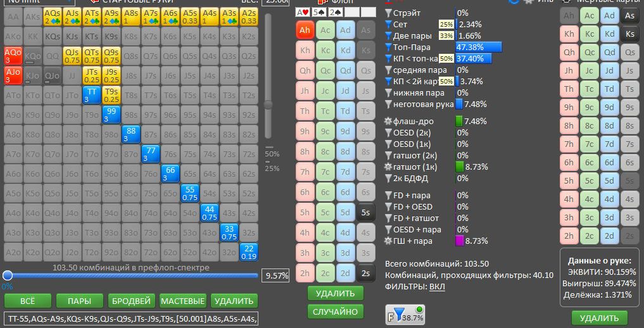The image size is (644, 328).
Task: Click the 50% weight preset marker
Action: (272, 154)
